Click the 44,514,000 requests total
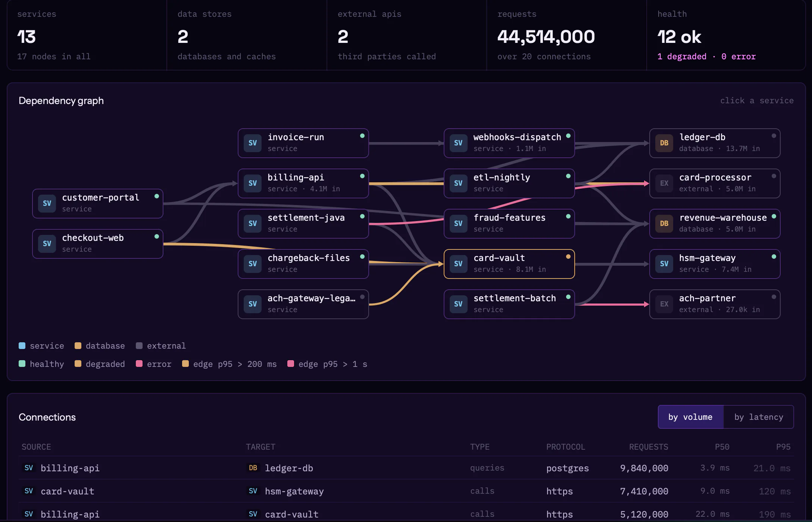The image size is (812, 522). coord(546,37)
